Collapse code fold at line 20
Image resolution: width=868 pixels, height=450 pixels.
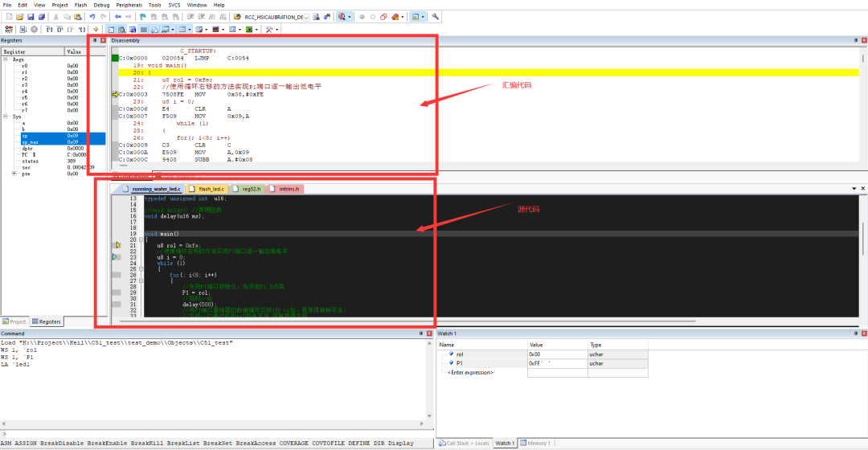tap(141, 239)
